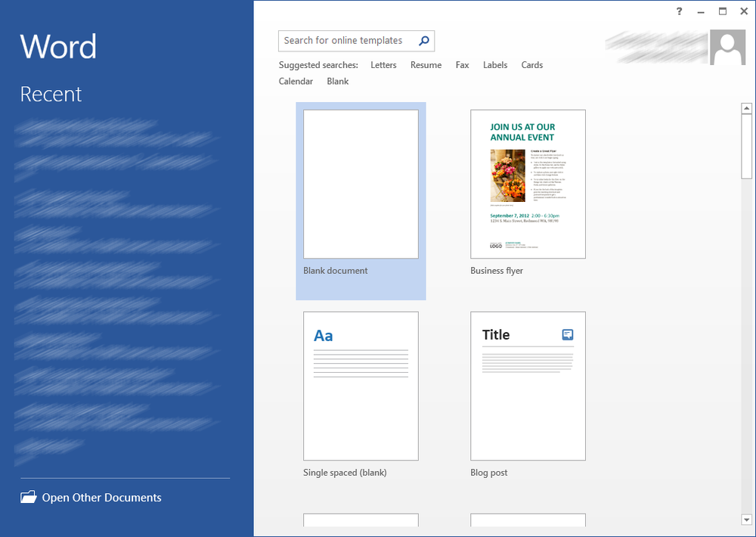Click the Search for online templates field
Image resolution: width=756 pixels, height=537 pixels.
tap(356, 41)
